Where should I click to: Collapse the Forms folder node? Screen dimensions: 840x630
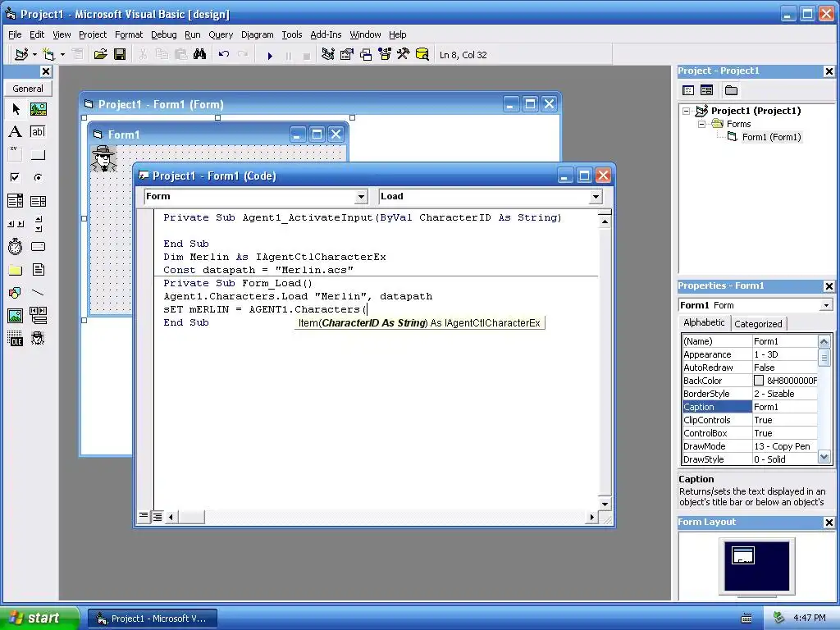coord(701,124)
